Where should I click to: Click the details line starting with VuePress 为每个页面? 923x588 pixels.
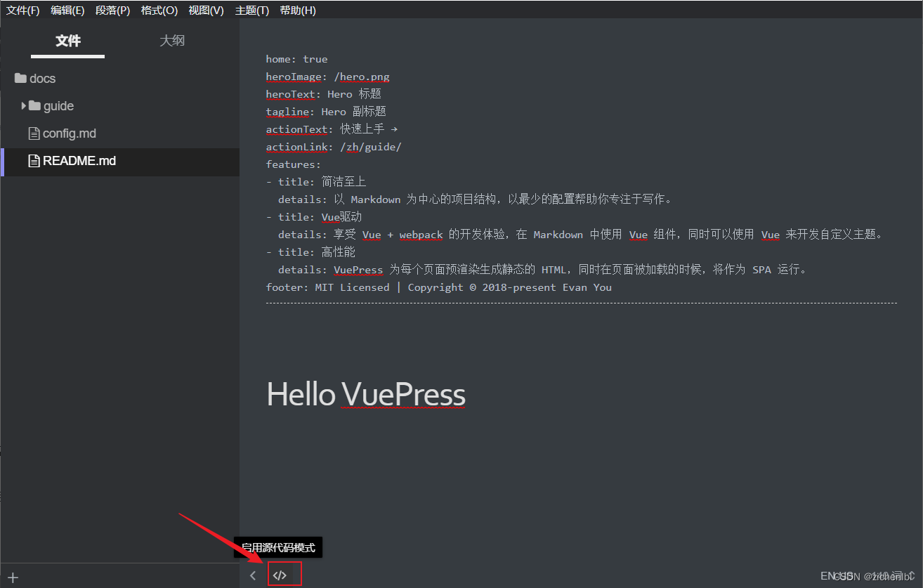click(543, 270)
